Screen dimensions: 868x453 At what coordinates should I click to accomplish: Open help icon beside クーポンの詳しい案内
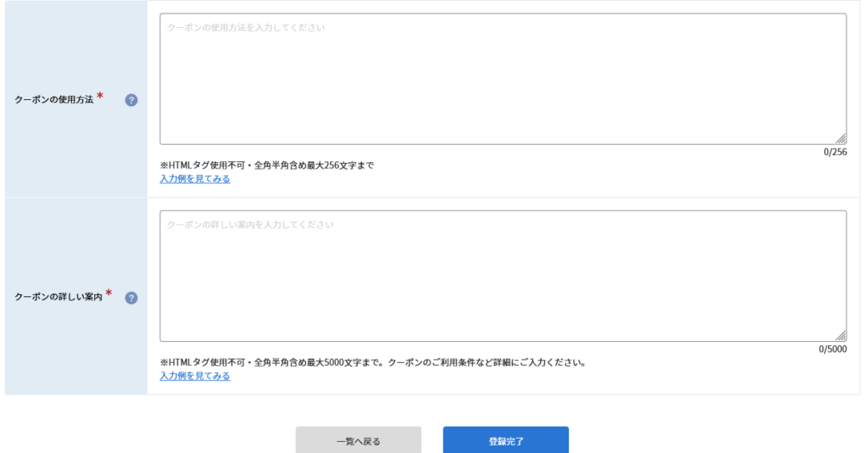pos(131,298)
